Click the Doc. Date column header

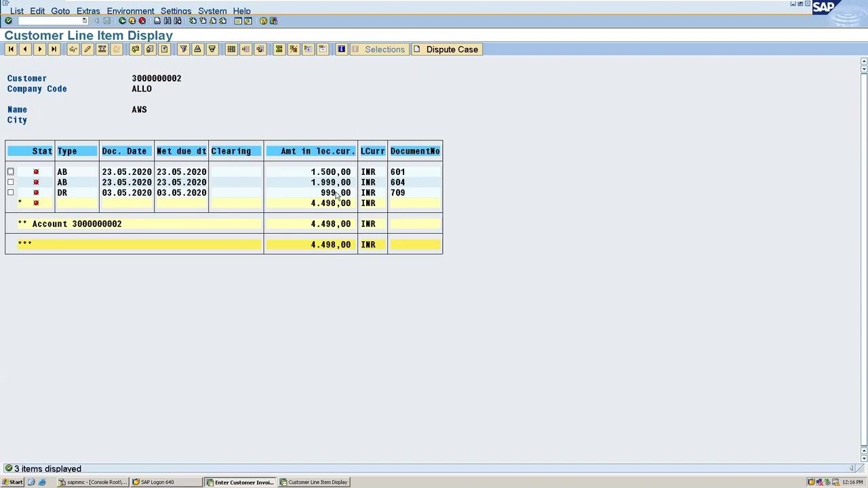[126, 151]
